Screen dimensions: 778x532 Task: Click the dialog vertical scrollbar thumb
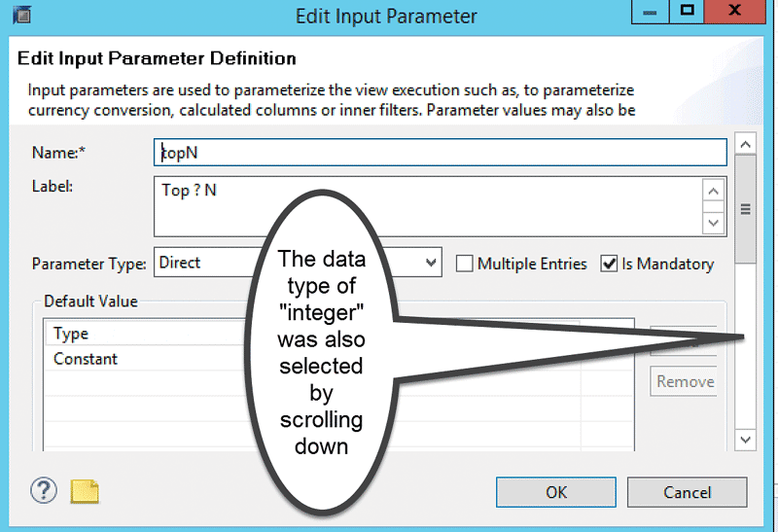[745, 209]
